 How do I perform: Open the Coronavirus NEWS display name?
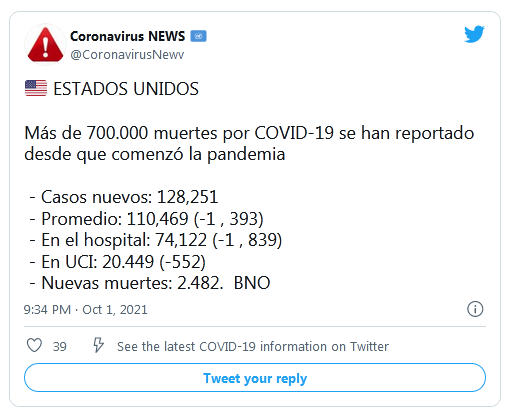[127, 36]
